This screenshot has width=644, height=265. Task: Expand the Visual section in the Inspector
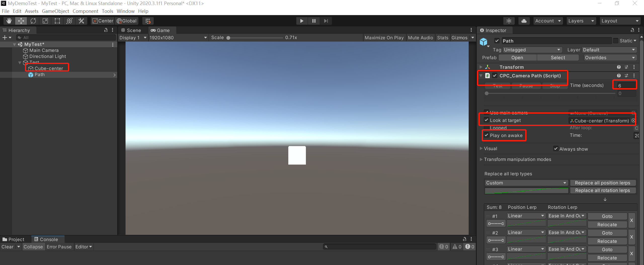pos(481,148)
